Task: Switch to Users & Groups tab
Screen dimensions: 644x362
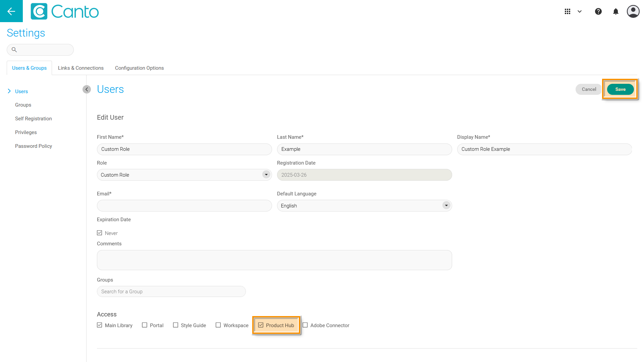Action: (29, 68)
